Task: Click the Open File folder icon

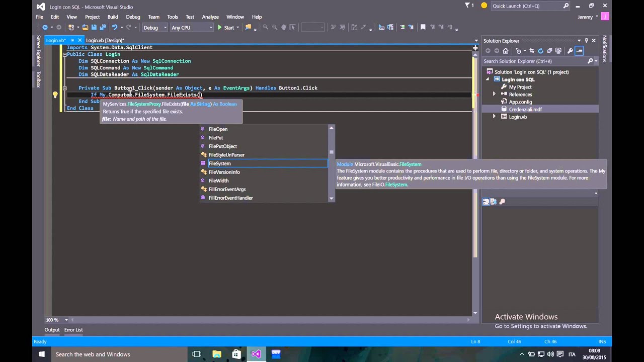Action: tap(85, 28)
